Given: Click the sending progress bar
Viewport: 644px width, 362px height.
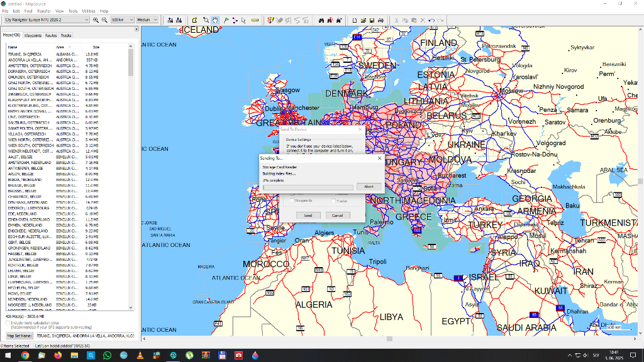Looking at the screenshot, I should [308, 187].
